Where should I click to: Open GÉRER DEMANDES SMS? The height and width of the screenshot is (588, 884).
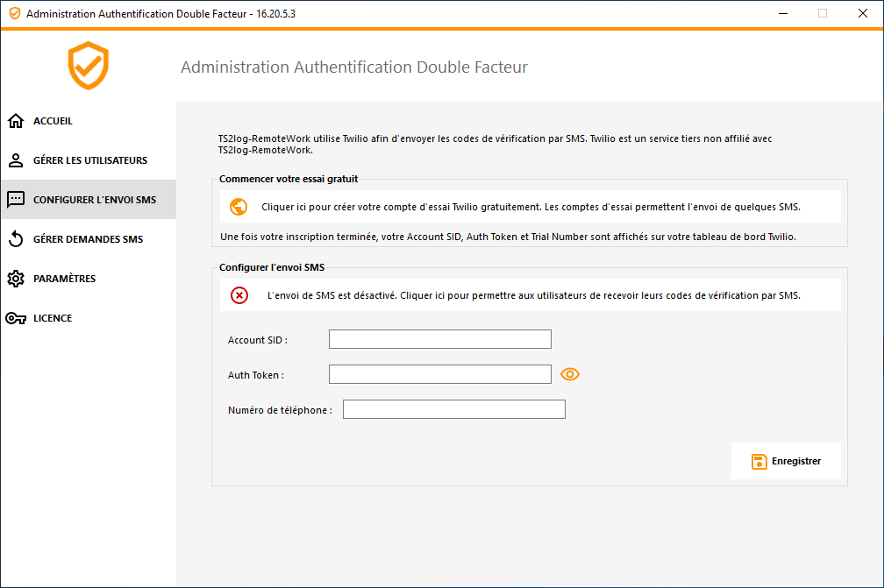[89, 239]
